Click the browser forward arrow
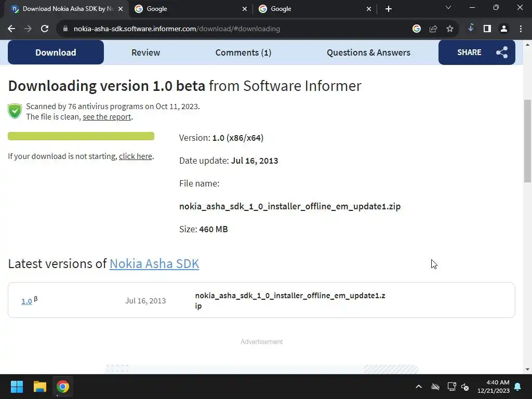Screen dimensions: 532x399 pyautogui.click(x=28, y=29)
